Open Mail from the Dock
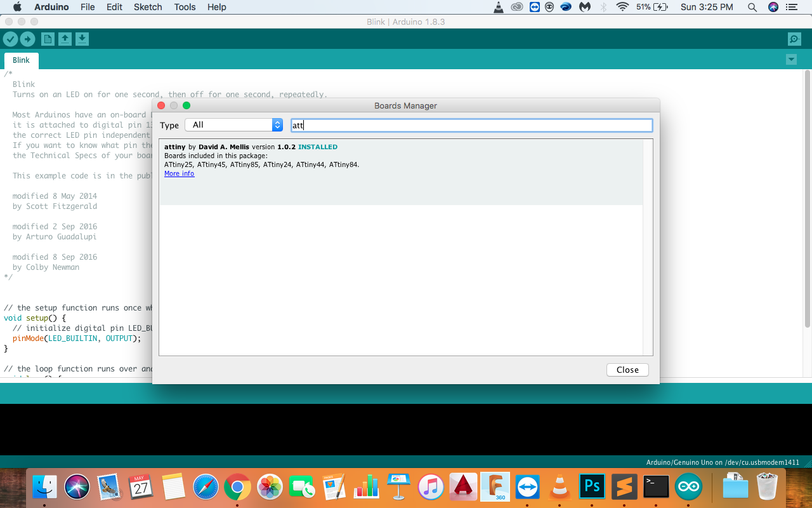This screenshot has width=812, height=508. pos(109,488)
